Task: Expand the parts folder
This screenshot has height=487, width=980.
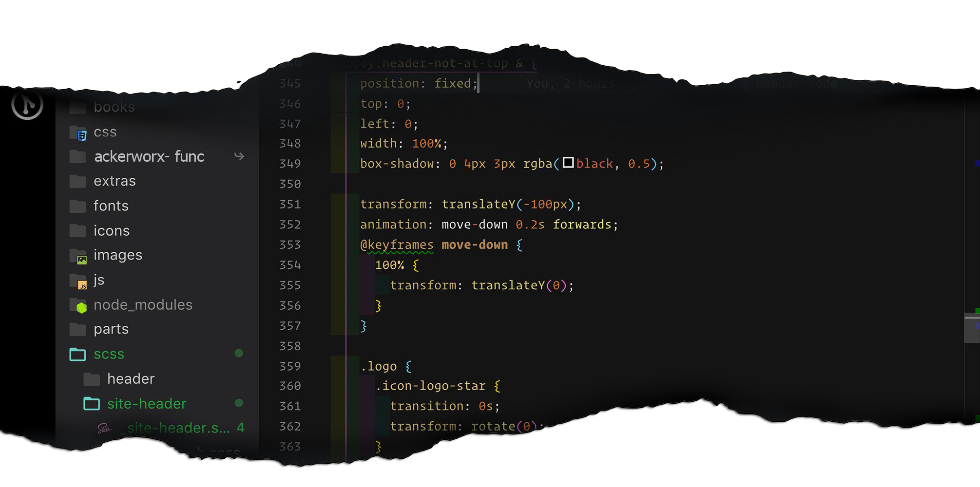Action: 111,329
